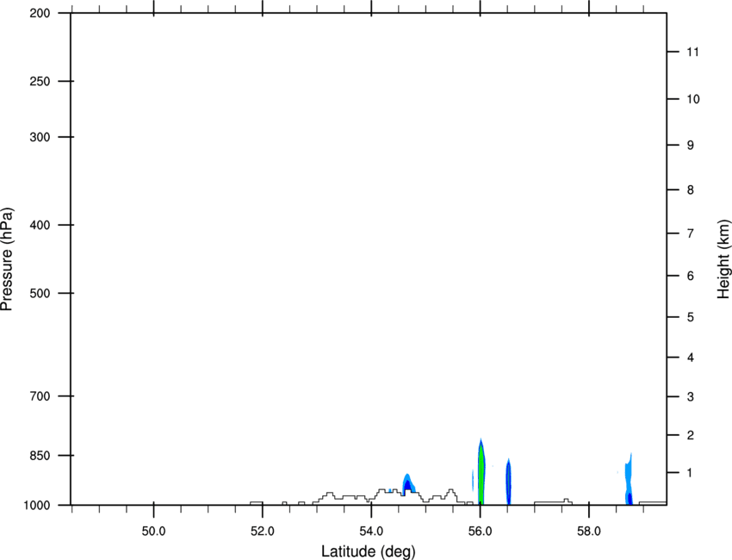The height and width of the screenshot is (560, 732).
Task: Click the 5 km height label
Action: 691,317
